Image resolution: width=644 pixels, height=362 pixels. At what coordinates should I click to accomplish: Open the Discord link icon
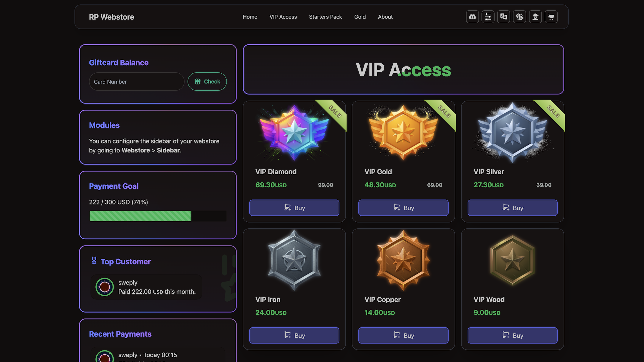pyautogui.click(x=472, y=17)
